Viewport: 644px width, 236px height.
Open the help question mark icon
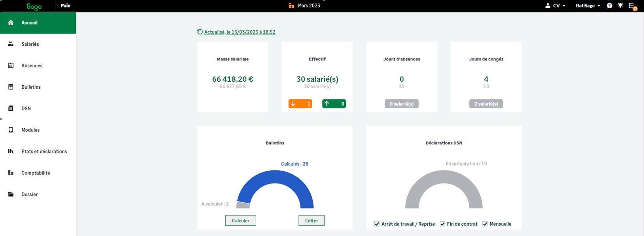pyautogui.click(x=609, y=6)
